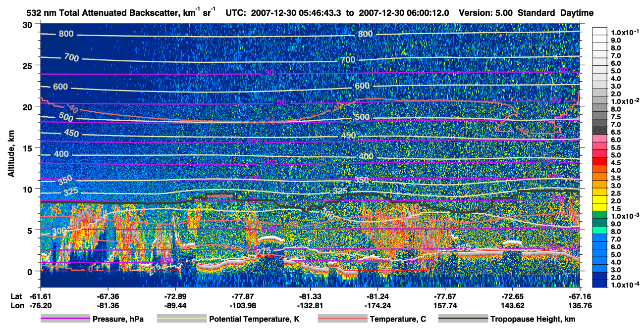The width and height of the screenshot is (644, 330).
Task: Click the latitude value '-67.16'
Action: [580, 296]
